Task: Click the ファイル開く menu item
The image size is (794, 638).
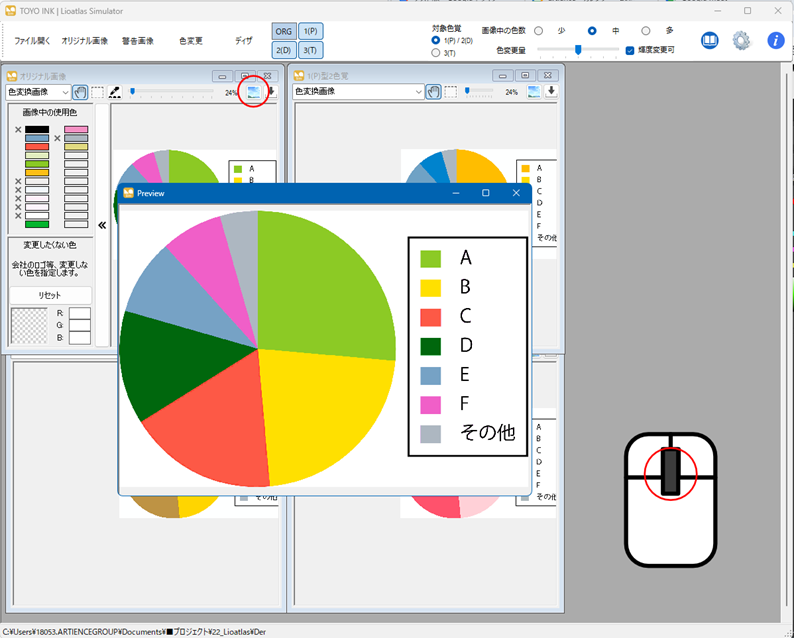Action: [x=32, y=41]
